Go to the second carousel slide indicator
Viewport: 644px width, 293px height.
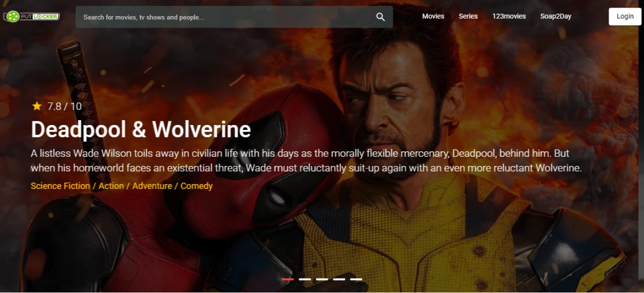[x=305, y=280]
